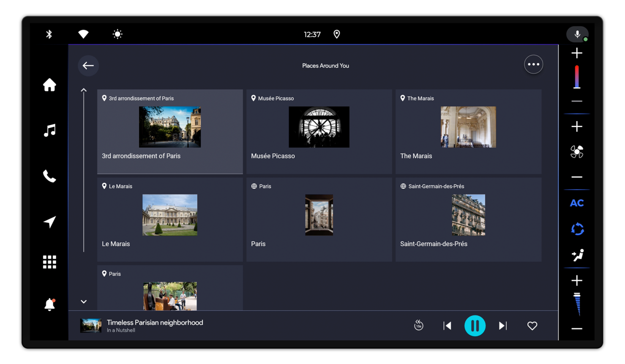Image resolution: width=625 pixels, height=364 pixels.
Task: Activate the microphone voice assistant
Action: (x=577, y=34)
